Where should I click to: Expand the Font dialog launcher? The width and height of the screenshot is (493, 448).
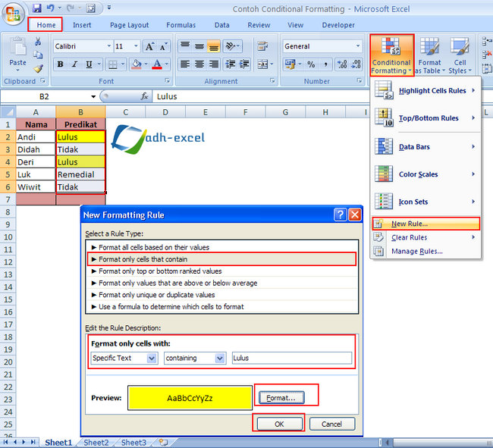coord(168,81)
